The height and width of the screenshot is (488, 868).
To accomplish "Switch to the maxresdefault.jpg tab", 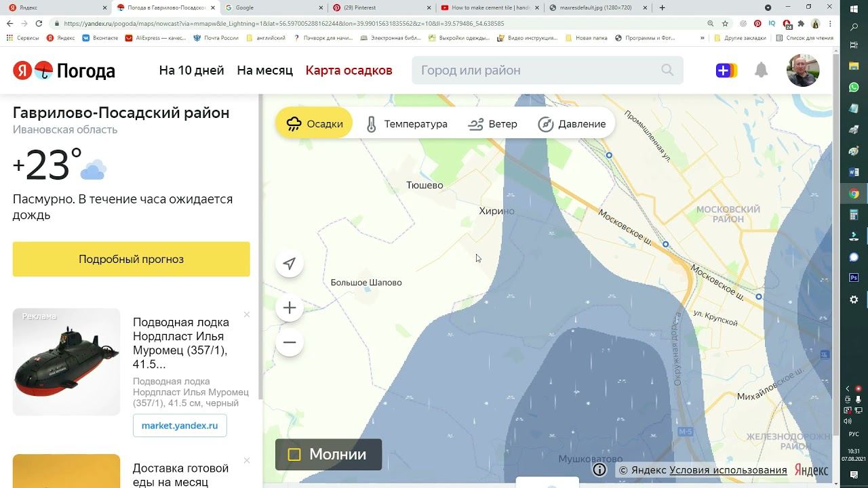I will coord(599,7).
